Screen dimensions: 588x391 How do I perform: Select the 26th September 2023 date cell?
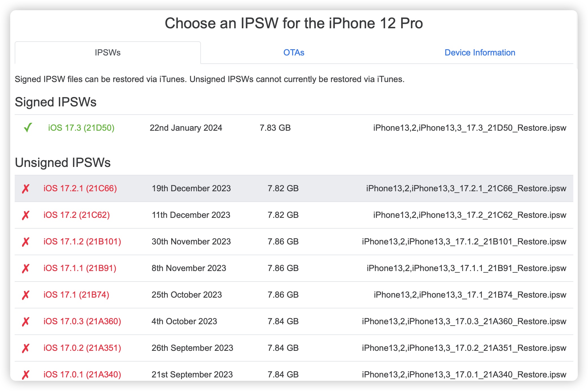click(192, 348)
